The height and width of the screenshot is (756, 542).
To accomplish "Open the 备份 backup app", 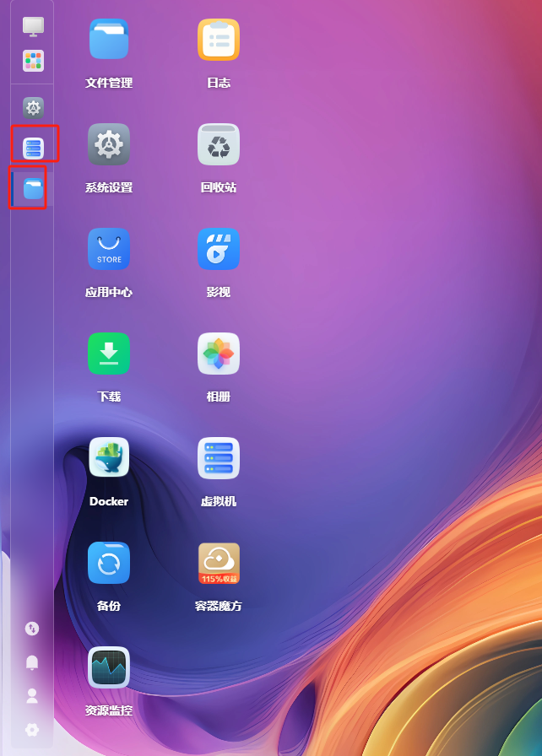I will coord(109,563).
